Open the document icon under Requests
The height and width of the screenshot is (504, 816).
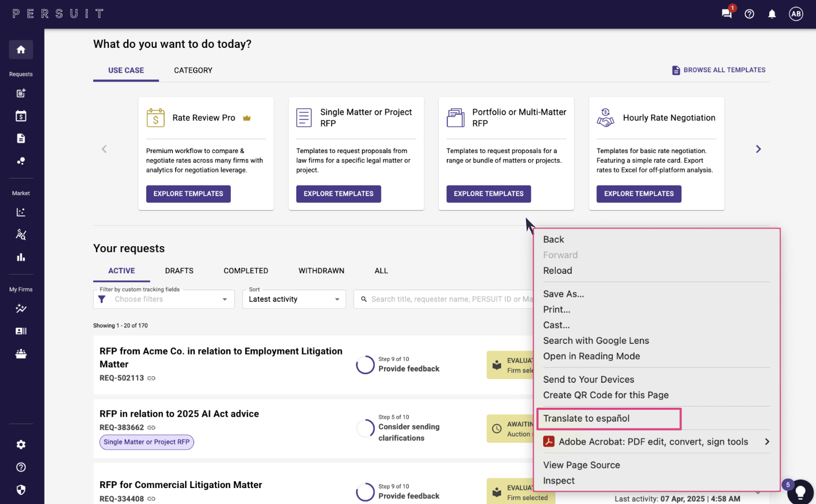click(x=21, y=138)
